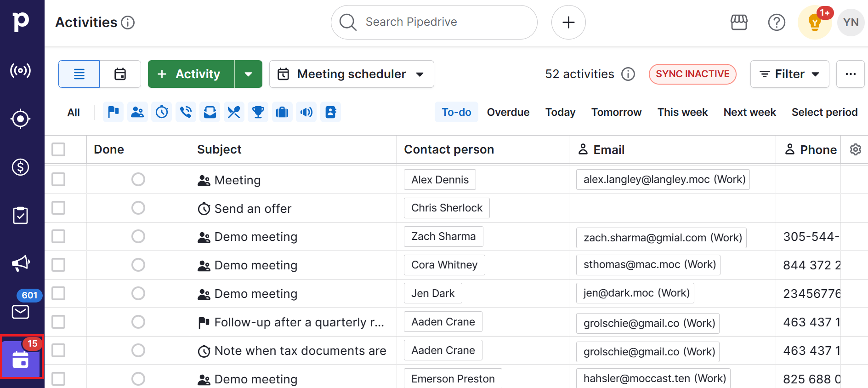Select the To-do period tab
This screenshot has width=868, height=388.
pos(456,112)
